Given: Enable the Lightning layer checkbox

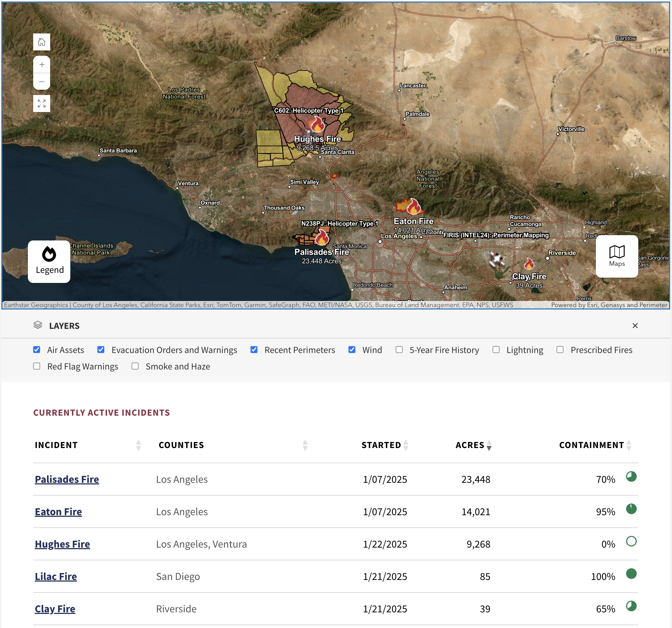Looking at the screenshot, I should click(x=496, y=350).
